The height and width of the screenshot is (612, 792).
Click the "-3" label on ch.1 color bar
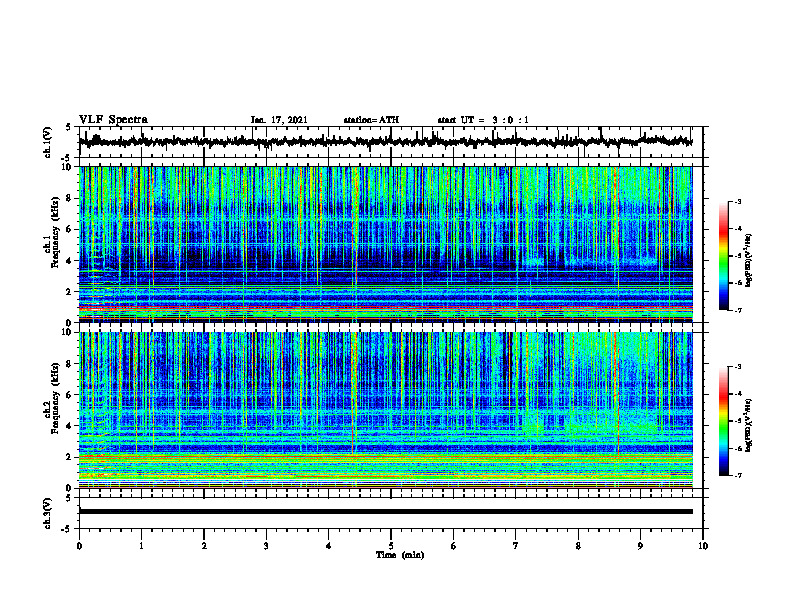point(737,201)
